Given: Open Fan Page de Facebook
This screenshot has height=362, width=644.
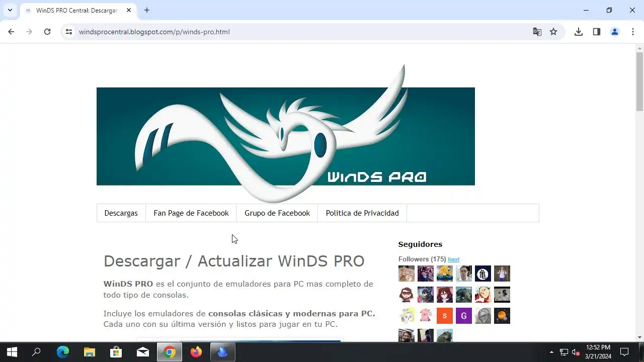Looking at the screenshot, I should coord(191,213).
